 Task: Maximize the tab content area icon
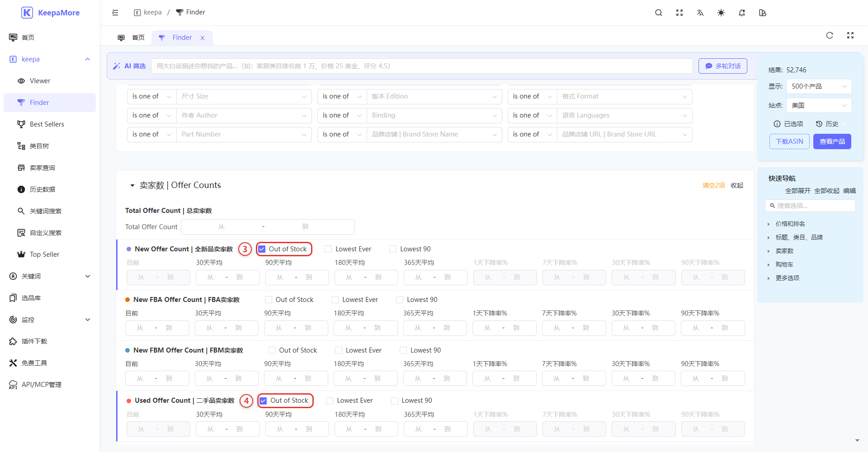click(850, 35)
